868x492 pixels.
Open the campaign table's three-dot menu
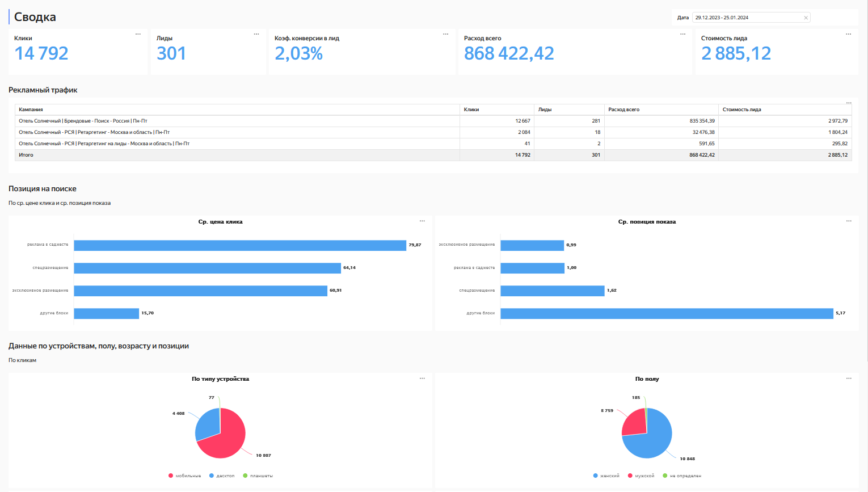[849, 103]
